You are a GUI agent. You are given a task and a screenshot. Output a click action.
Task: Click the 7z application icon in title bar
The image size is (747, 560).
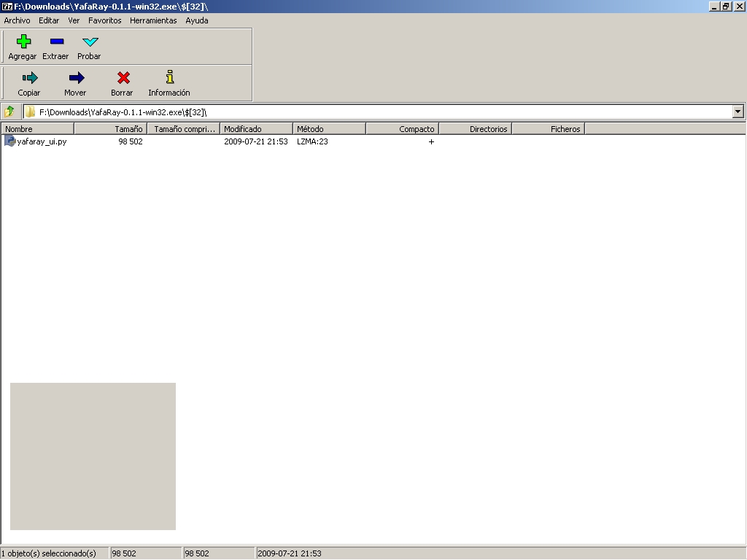pyautogui.click(x=7, y=7)
